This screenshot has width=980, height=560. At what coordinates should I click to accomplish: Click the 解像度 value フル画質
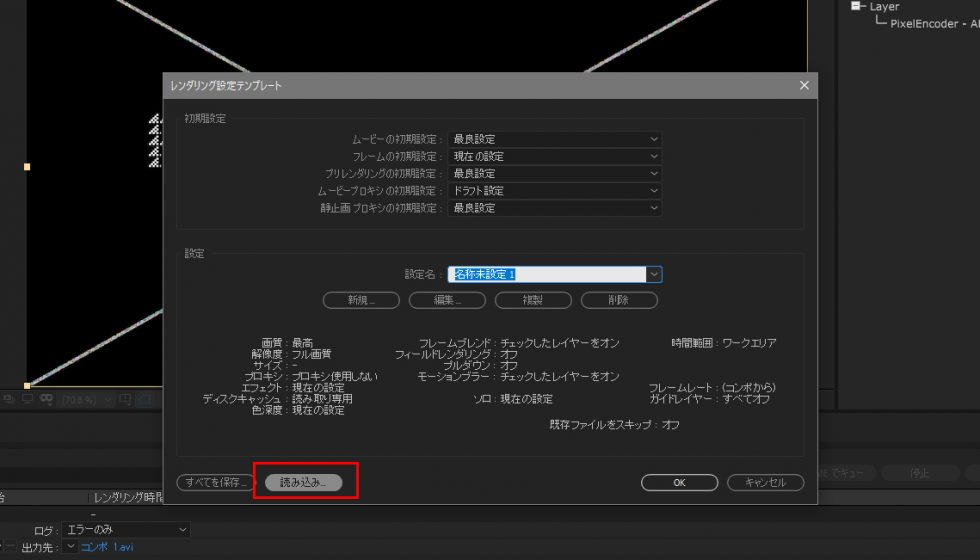click(x=311, y=354)
